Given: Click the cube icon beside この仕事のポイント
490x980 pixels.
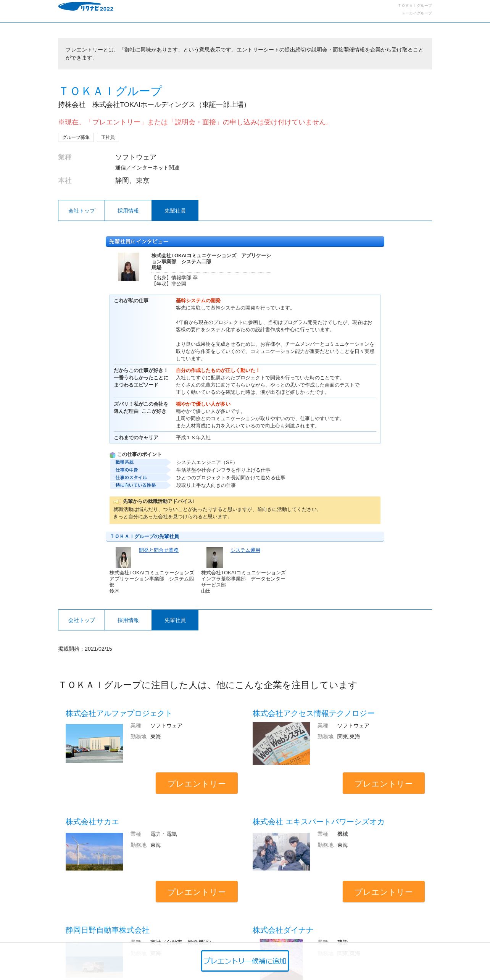Looking at the screenshot, I should [x=112, y=455].
